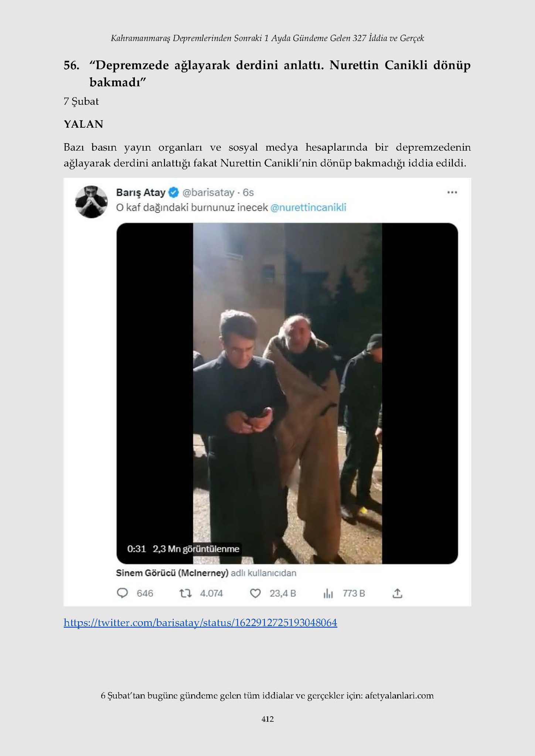The height and width of the screenshot is (756, 535).
Task: Click afetyalanlari.com in the footer
Action: 399,695
